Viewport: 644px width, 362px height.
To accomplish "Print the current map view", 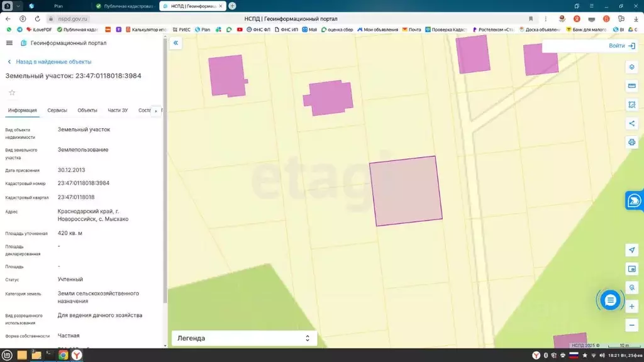I will point(632,142).
